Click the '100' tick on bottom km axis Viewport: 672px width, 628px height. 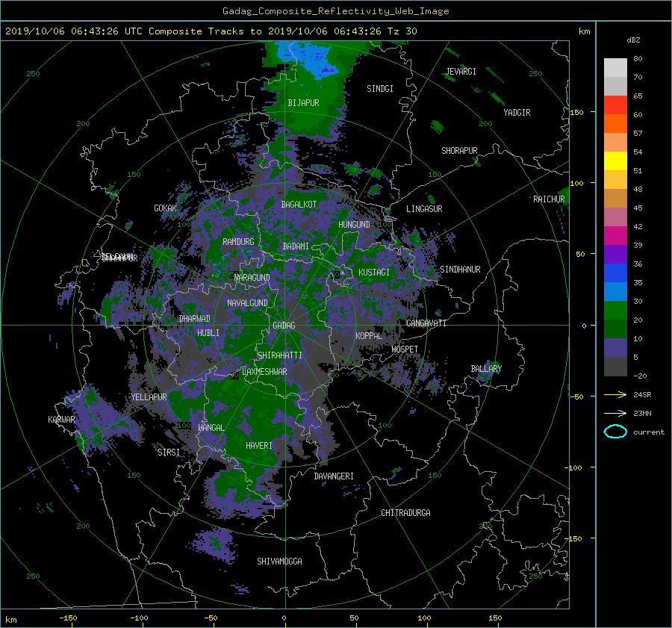pyautogui.click(x=424, y=618)
